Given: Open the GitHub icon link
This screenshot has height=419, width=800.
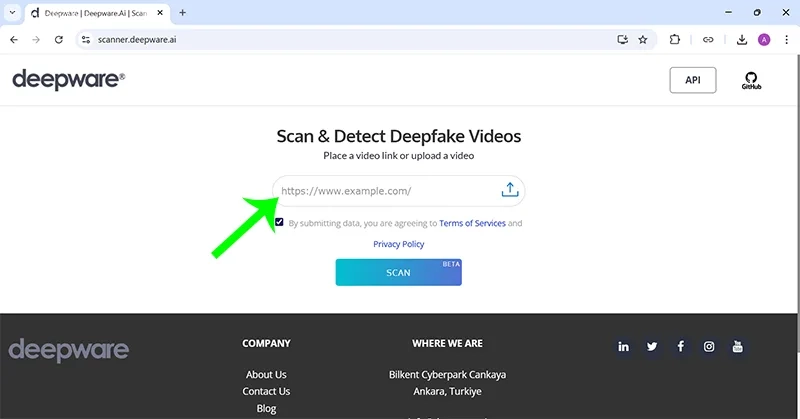Looking at the screenshot, I should [751, 80].
